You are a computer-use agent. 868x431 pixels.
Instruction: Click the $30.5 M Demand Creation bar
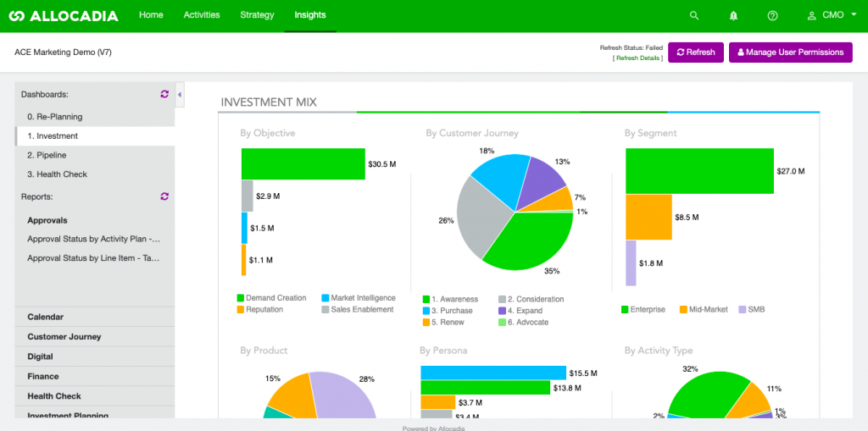303,163
